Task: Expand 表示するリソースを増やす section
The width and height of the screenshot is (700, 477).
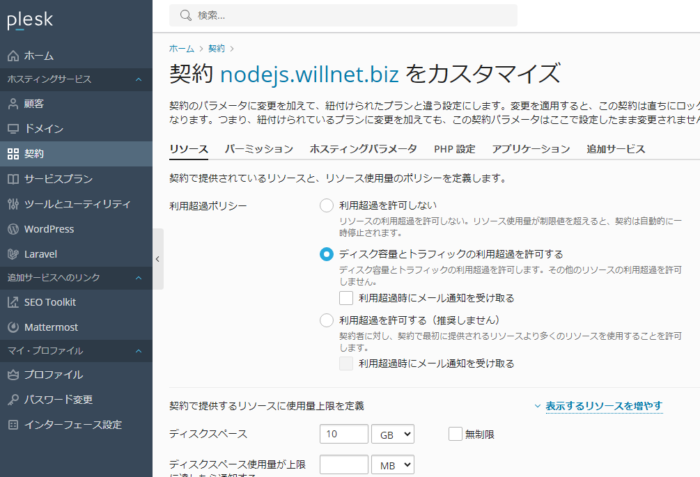Action: [x=597, y=406]
